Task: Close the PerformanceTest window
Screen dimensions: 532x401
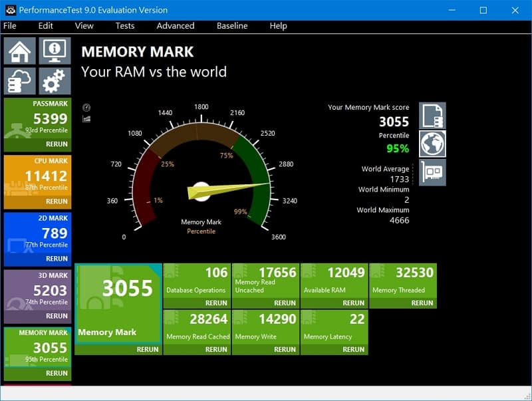Action: (x=515, y=10)
